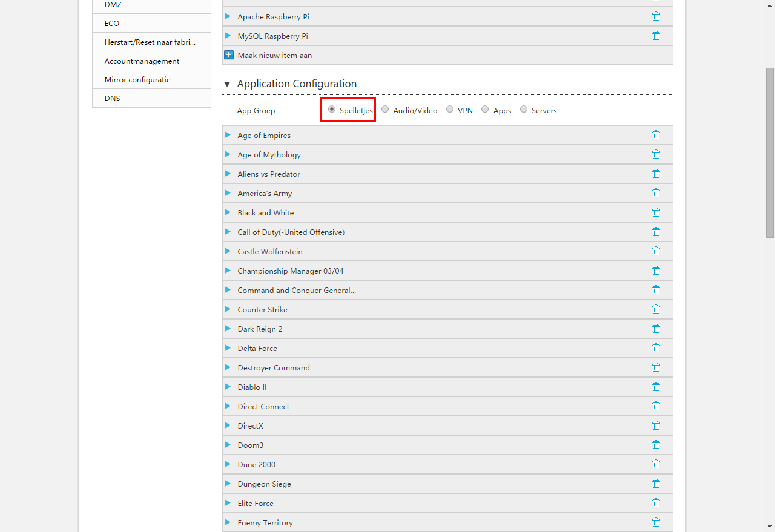This screenshot has height=532, width=775.
Task: Delete the Championship Manager 03/04 rule
Action: (656, 271)
